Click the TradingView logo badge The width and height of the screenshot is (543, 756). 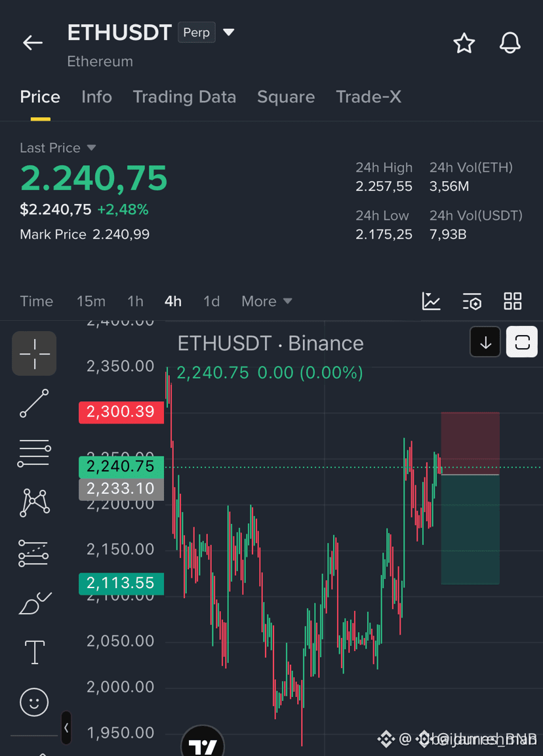[203, 741]
